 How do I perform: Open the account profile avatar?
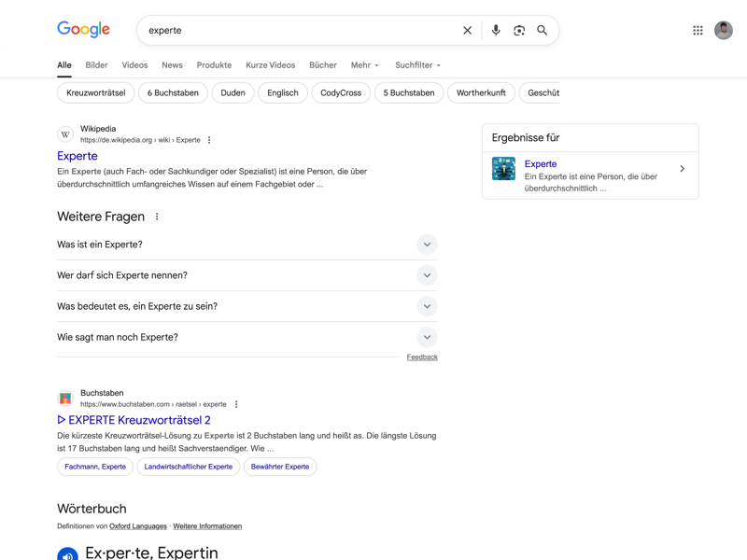(723, 31)
